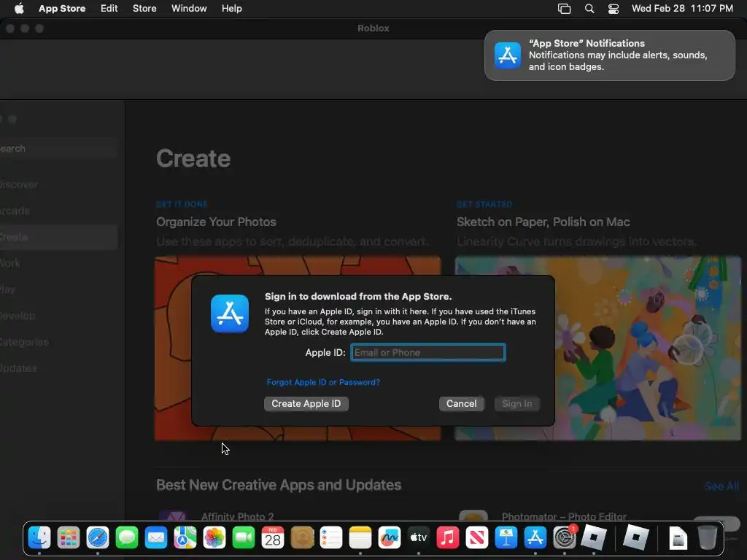Image resolution: width=747 pixels, height=560 pixels.
Task: Open the Affinity Photo 2 listing
Action: click(x=238, y=517)
